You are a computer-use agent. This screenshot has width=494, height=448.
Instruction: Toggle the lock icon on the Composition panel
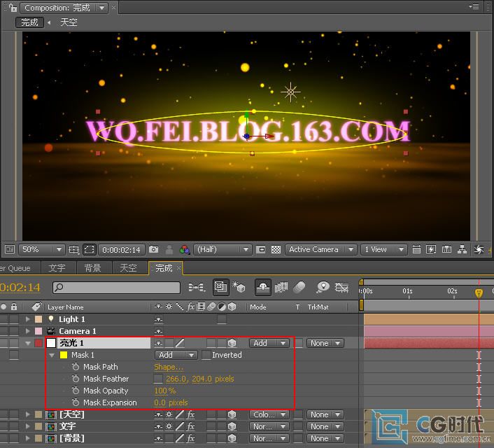click(13, 8)
